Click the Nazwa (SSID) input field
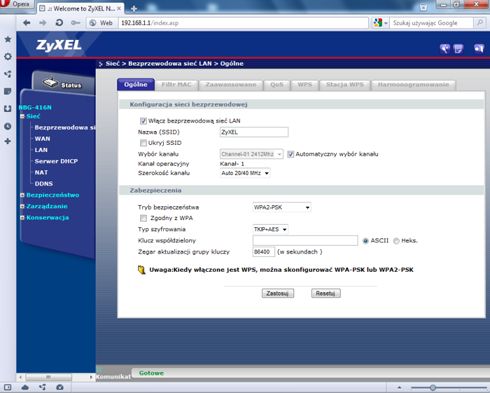This screenshot has height=393, width=490. click(x=254, y=132)
